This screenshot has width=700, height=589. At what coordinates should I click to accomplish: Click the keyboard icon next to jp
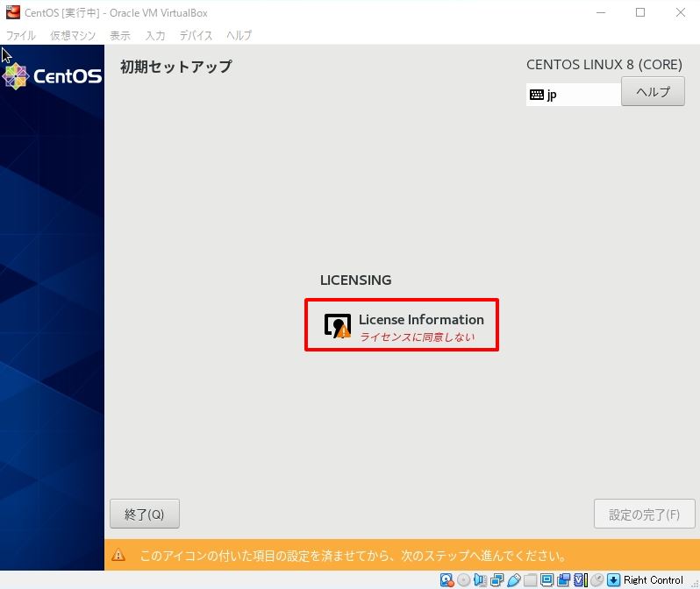coord(537,95)
